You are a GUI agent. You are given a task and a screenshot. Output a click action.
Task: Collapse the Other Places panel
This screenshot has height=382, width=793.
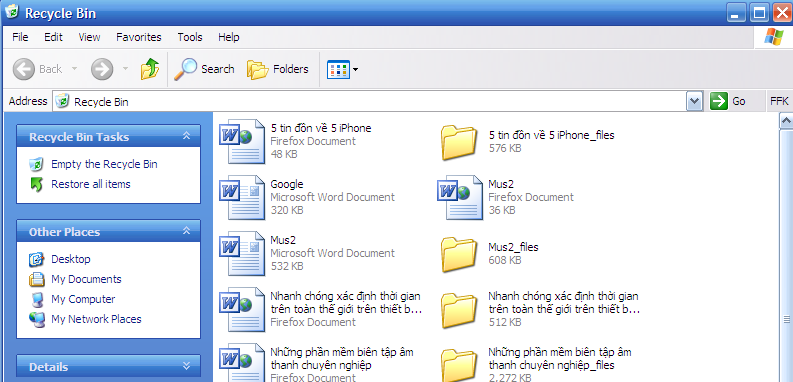tap(186, 231)
